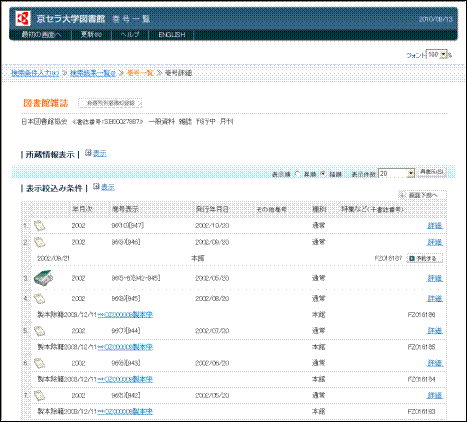Click 更新 in the header menu
467x422 pixels.
(91, 35)
